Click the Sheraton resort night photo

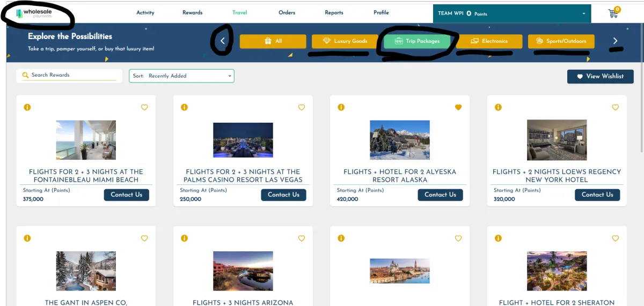[557, 271]
